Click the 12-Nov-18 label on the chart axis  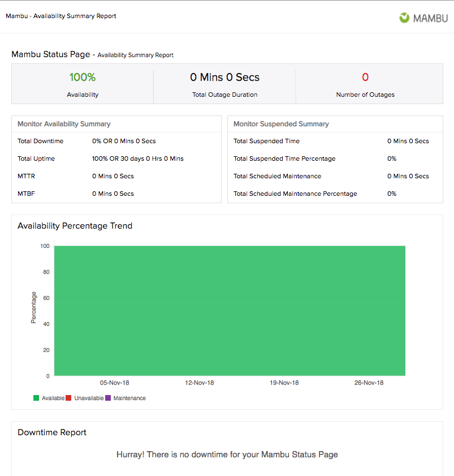click(199, 383)
